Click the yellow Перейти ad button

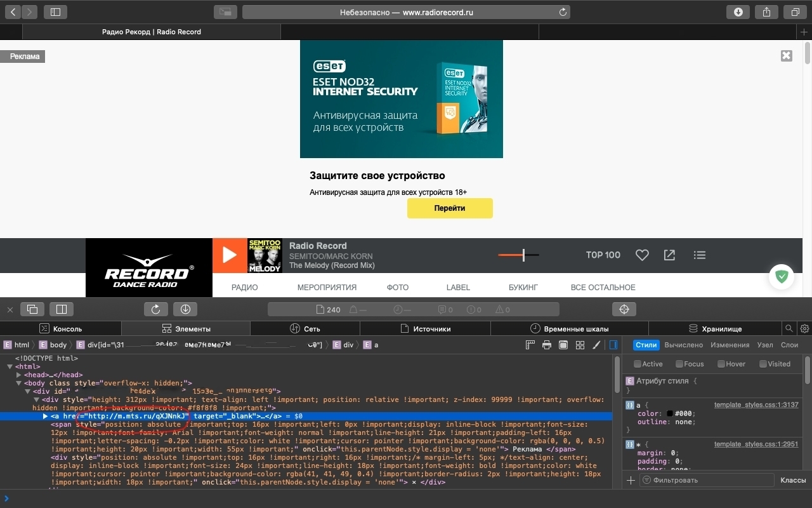pos(450,208)
